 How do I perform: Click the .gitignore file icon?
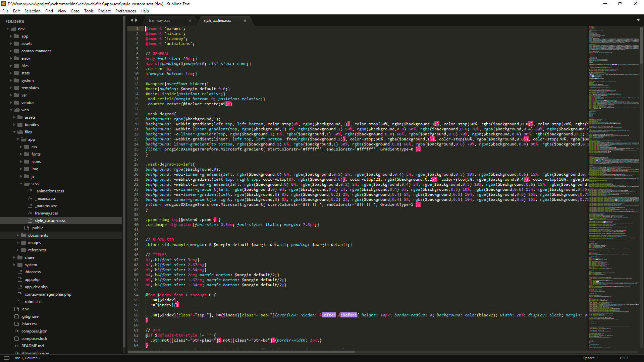point(17,316)
